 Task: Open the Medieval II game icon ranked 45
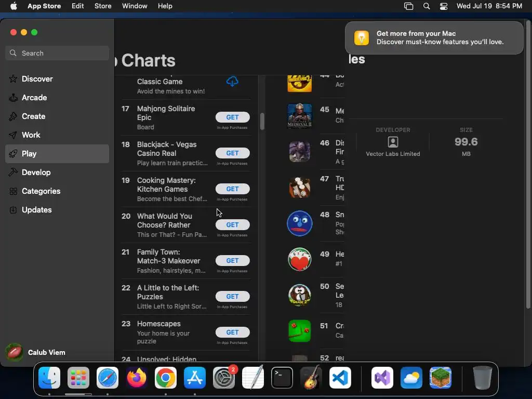(300, 116)
